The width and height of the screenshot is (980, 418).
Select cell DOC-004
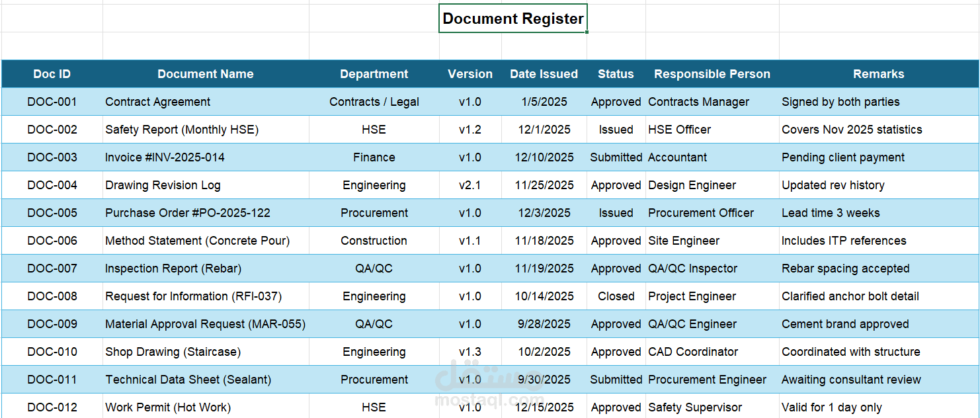(52, 185)
